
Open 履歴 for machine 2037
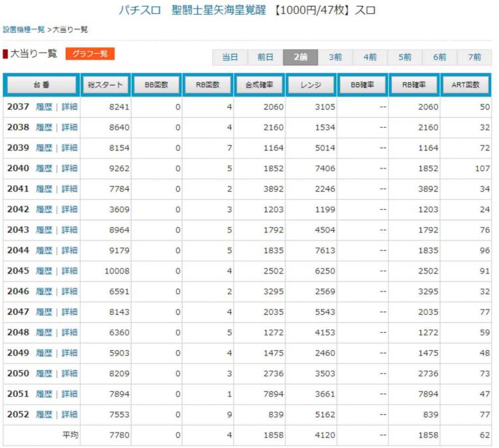[x=44, y=107]
